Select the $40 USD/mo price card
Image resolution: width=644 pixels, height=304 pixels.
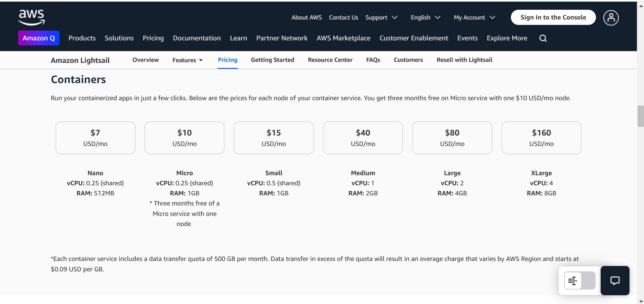coord(363,138)
